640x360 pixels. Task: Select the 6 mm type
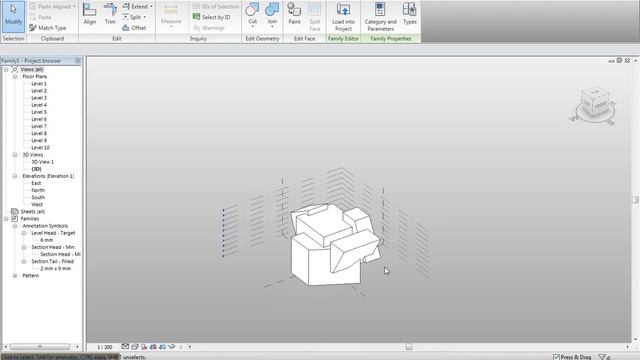click(x=47, y=240)
